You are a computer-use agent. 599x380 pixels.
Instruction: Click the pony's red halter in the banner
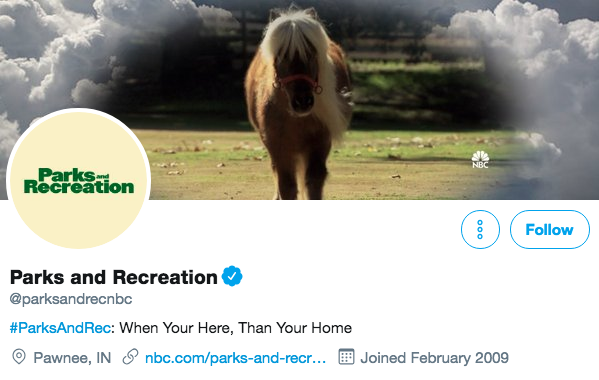point(298,83)
